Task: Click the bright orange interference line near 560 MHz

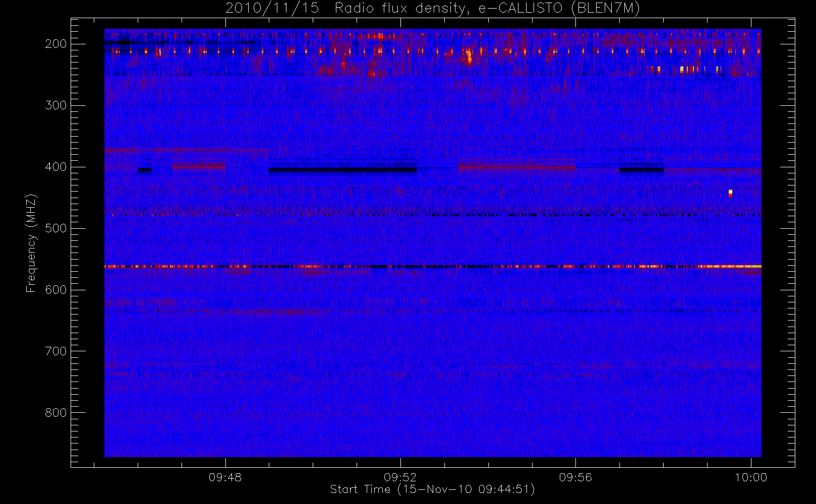Action: click(x=433, y=266)
